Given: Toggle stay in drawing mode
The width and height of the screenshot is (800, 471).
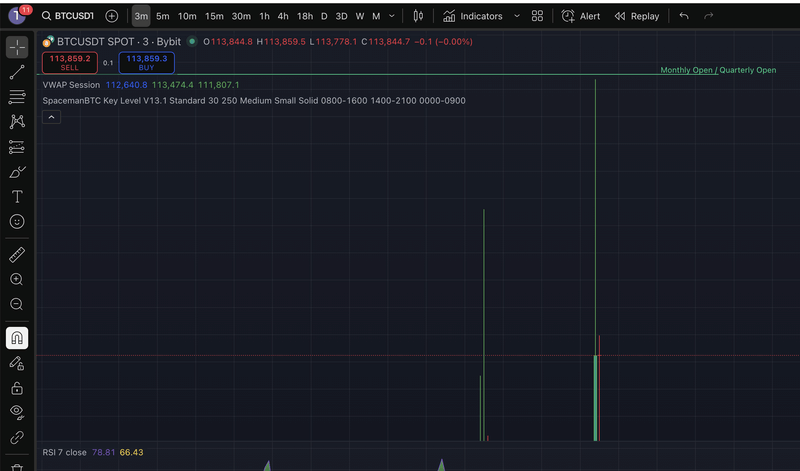Looking at the screenshot, I should coord(17,363).
